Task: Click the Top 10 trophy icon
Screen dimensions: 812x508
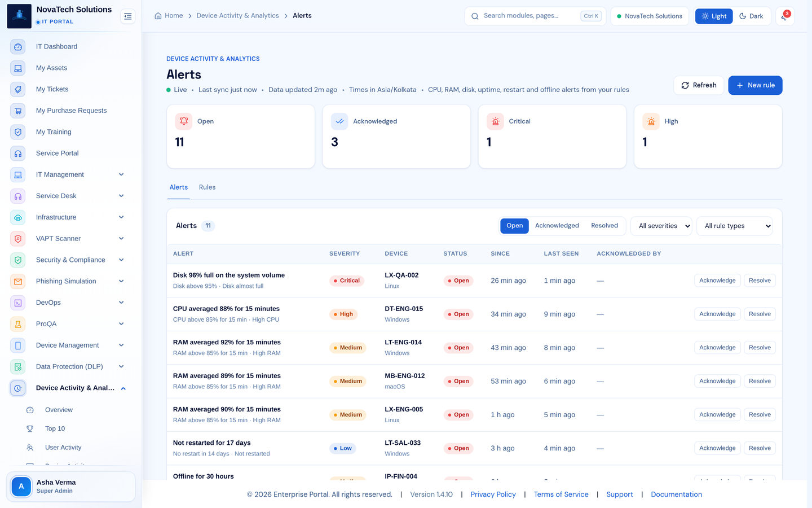Action: (30, 429)
